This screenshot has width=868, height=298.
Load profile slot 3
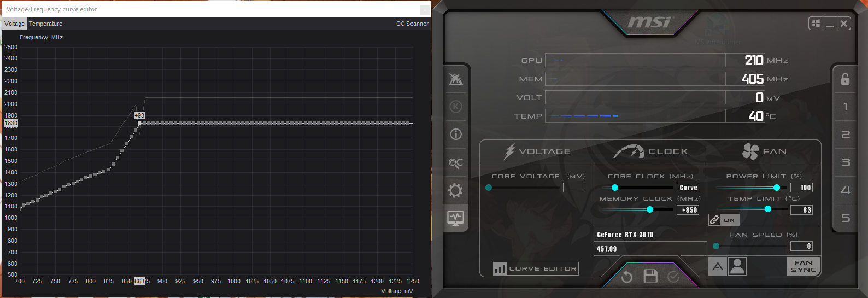tap(845, 162)
